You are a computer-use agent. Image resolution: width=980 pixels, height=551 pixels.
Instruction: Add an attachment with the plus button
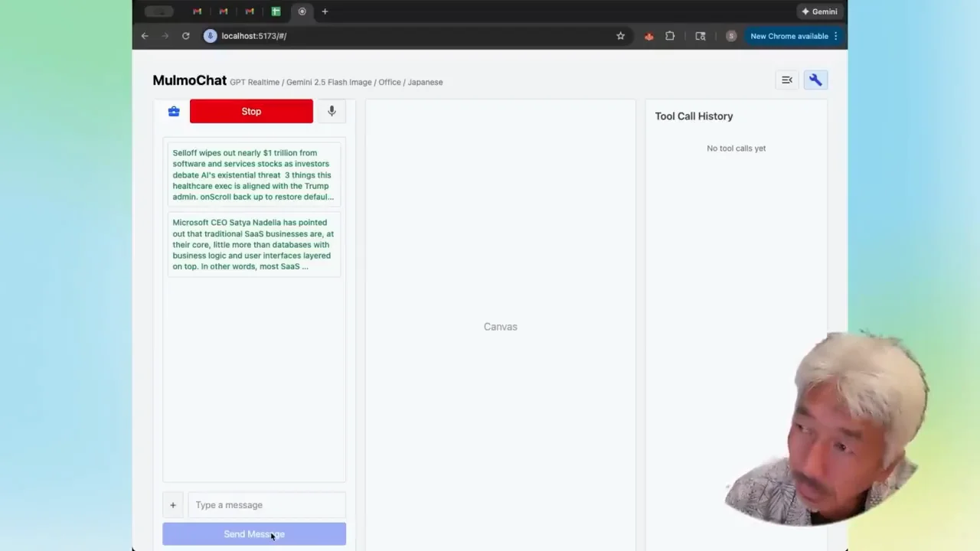pyautogui.click(x=173, y=505)
